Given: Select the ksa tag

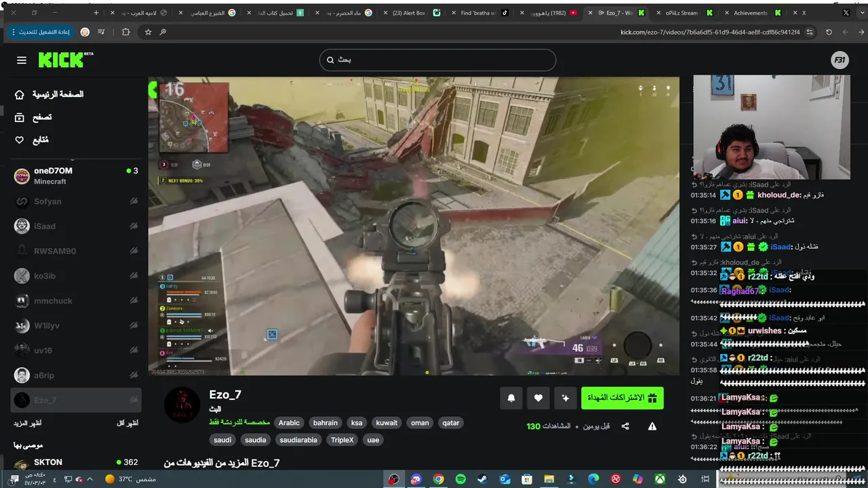Looking at the screenshot, I should pyautogui.click(x=357, y=423).
